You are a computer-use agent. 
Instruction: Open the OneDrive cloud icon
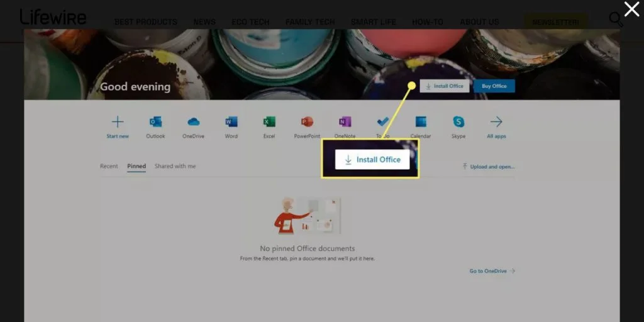pyautogui.click(x=194, y=122)
